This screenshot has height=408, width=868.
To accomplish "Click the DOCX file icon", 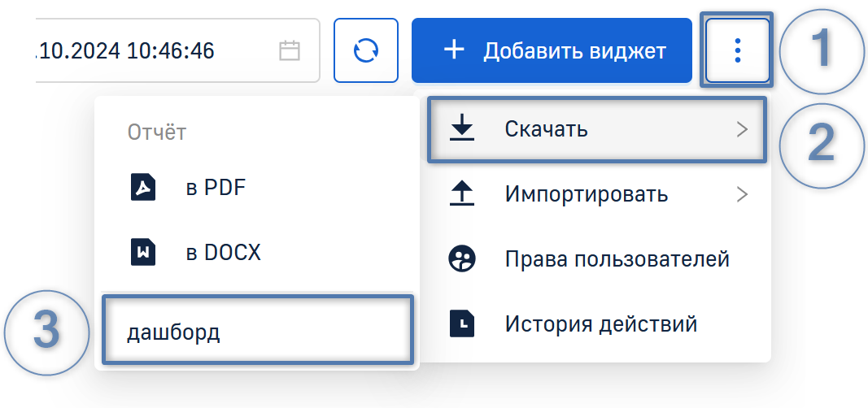I will click(143, 252).
